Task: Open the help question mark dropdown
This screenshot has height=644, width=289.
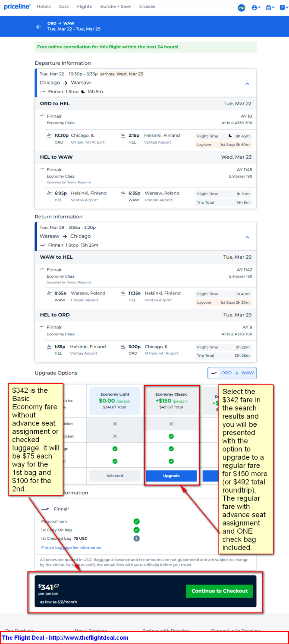Action: (x=283, y=7)
